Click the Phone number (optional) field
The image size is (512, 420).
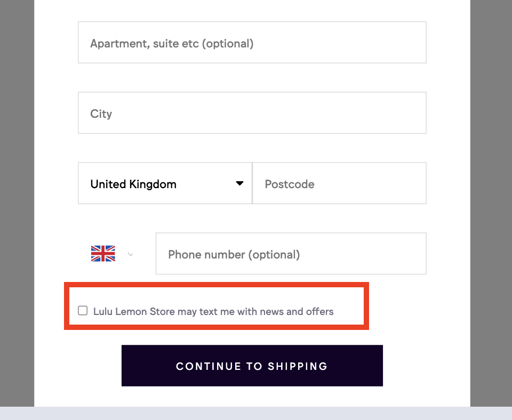point(291,254)
